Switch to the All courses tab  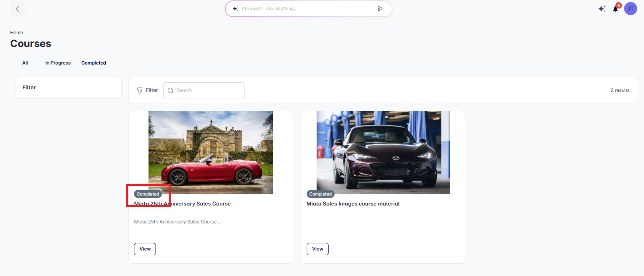[25, 63]
